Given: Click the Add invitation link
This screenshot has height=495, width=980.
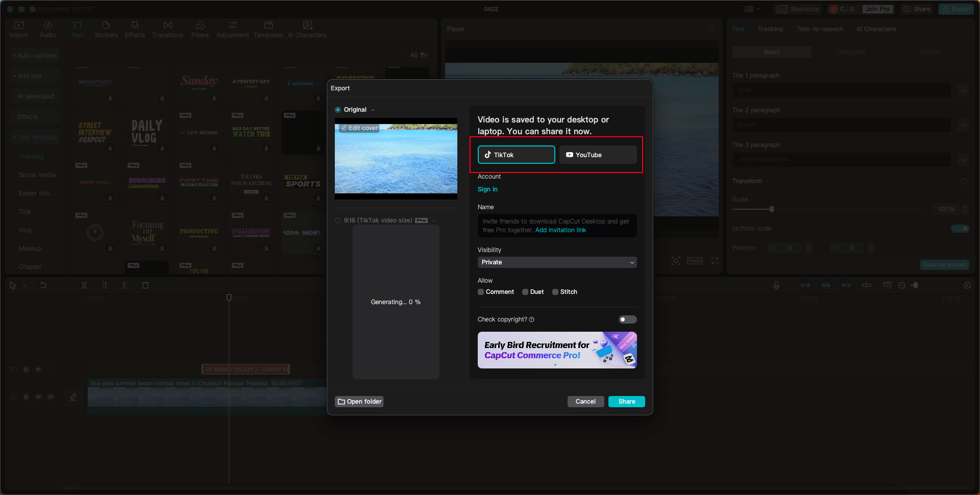Looking at the screenshot, I should click(x=560, y=230).
